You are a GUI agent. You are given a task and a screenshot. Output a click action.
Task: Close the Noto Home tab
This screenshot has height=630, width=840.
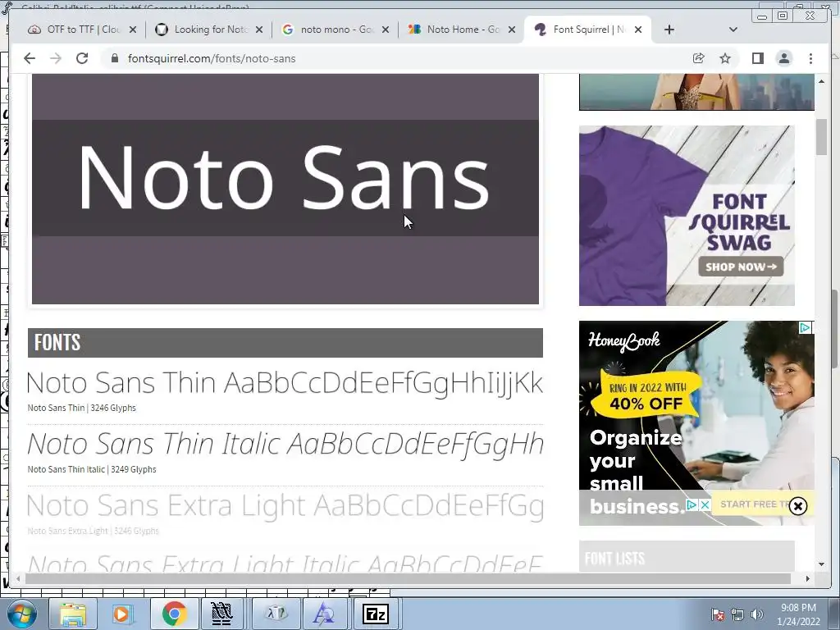(512, 30)
